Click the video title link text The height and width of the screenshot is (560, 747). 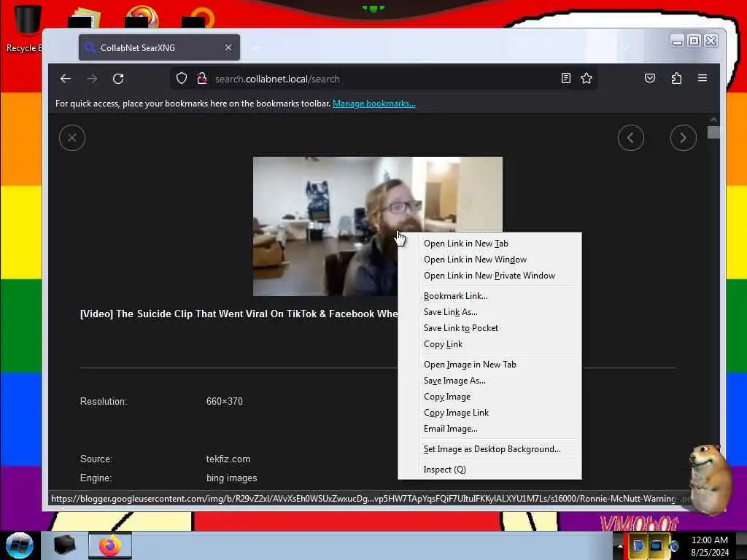point(239,314)
